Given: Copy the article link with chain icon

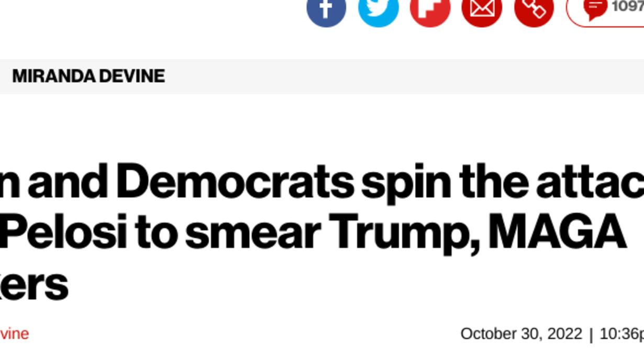Looking at the screenshot, I should coord(534,8).
